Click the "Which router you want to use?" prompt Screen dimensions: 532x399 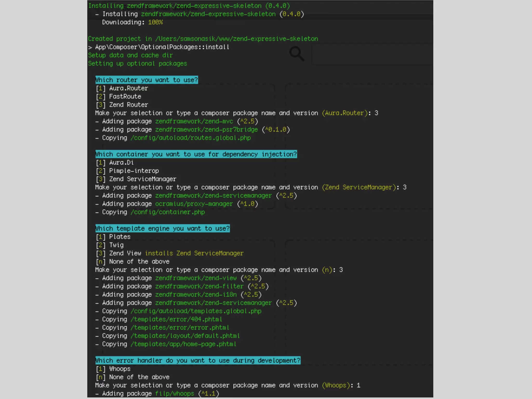[147, 80]
